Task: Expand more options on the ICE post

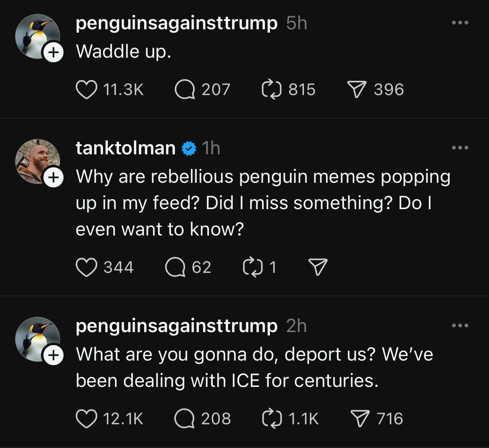Action: [460, 325]
